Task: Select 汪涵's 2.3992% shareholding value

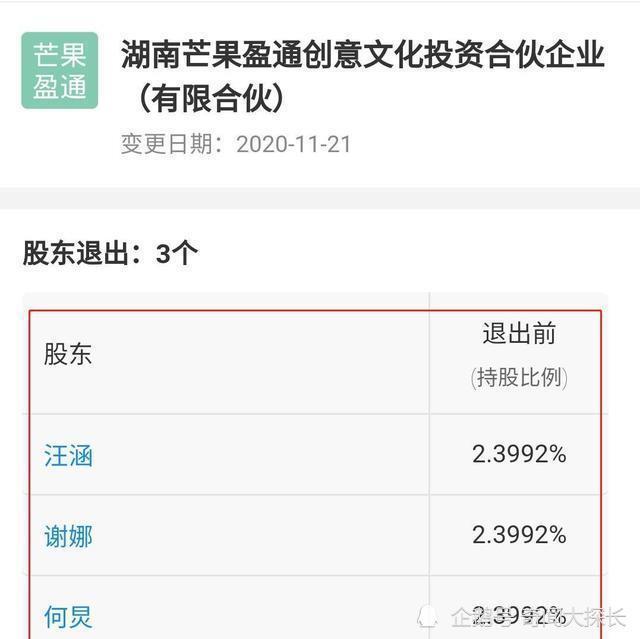Action: (x=519, y=455)
